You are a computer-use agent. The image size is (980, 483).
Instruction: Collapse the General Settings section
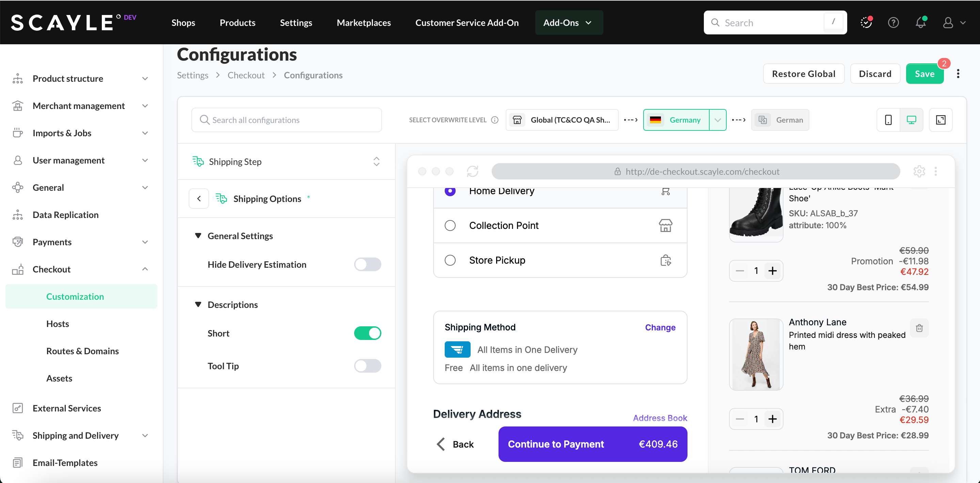pyautogui.click(x=198, y=236)
